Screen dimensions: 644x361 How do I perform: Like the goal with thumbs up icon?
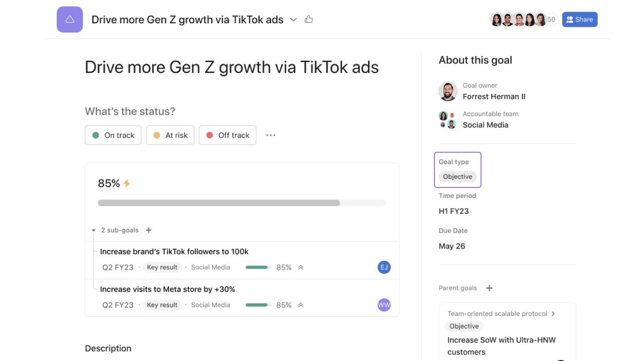[x=309, y=19]
